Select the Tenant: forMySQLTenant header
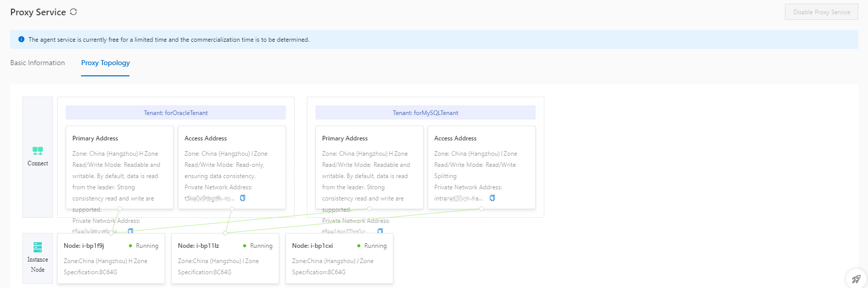The image size is (868, 288). pos(426,112)
